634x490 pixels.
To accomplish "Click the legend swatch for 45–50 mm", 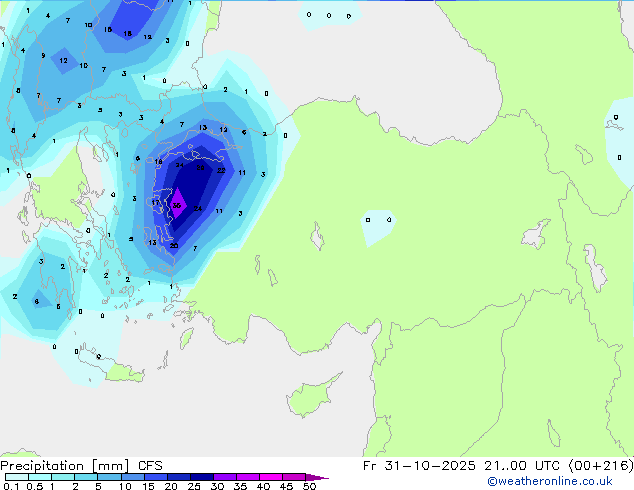I will [x=294, y=477].
